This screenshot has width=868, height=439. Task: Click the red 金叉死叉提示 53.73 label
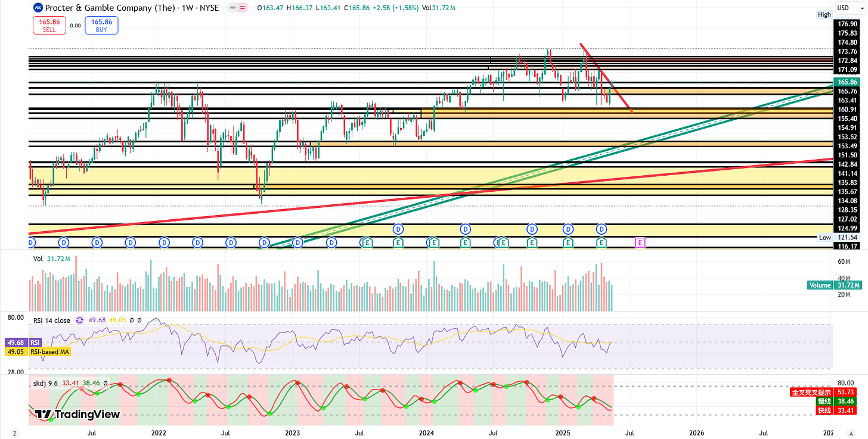824,392
